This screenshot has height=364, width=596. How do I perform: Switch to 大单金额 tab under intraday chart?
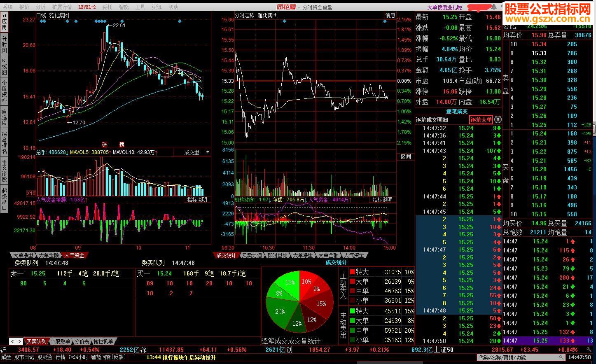click(328, 255)
